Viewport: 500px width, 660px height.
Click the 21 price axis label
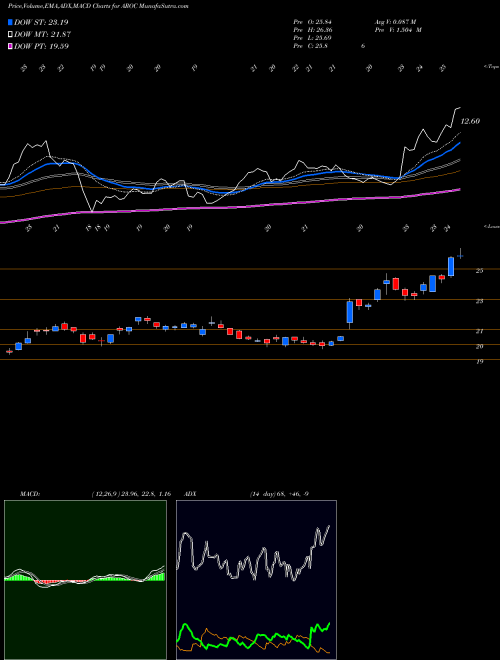(479, 331)
